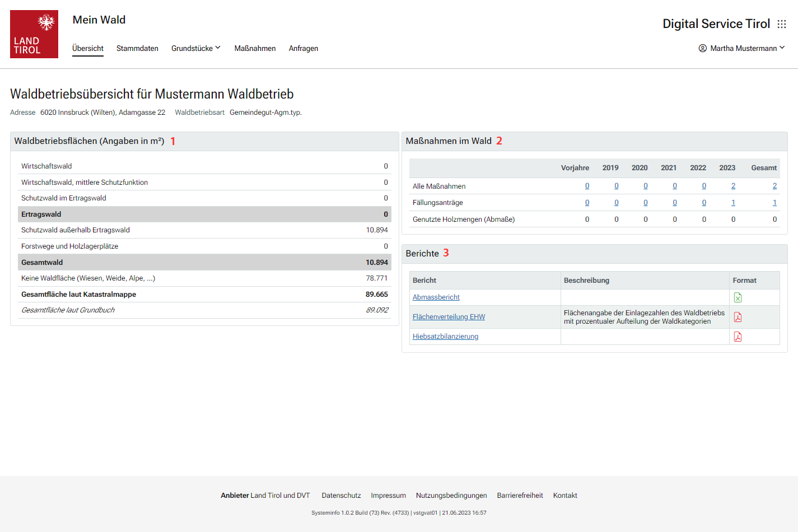Viewport: 798px width, 532px height.
Task: Open the Datenschutz footer link
Action: (x=341, y=496)
